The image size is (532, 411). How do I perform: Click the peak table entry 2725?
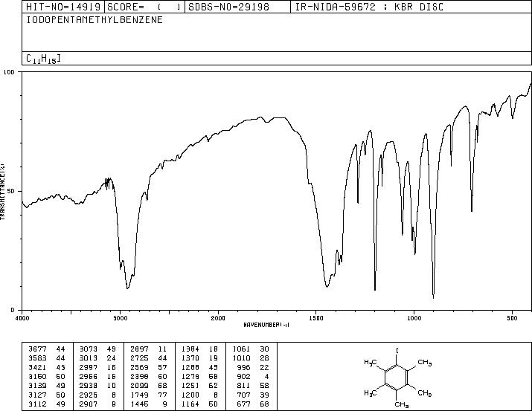[x=139, y=358]
